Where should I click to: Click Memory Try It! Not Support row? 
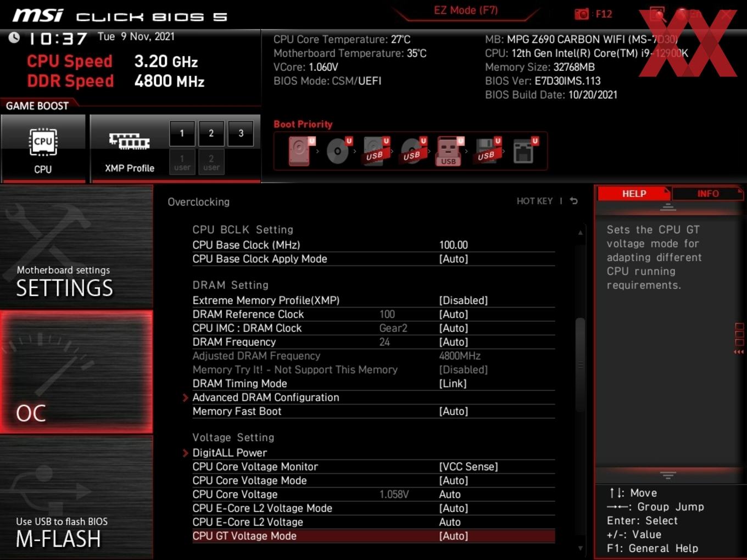(x=374, y=369)
